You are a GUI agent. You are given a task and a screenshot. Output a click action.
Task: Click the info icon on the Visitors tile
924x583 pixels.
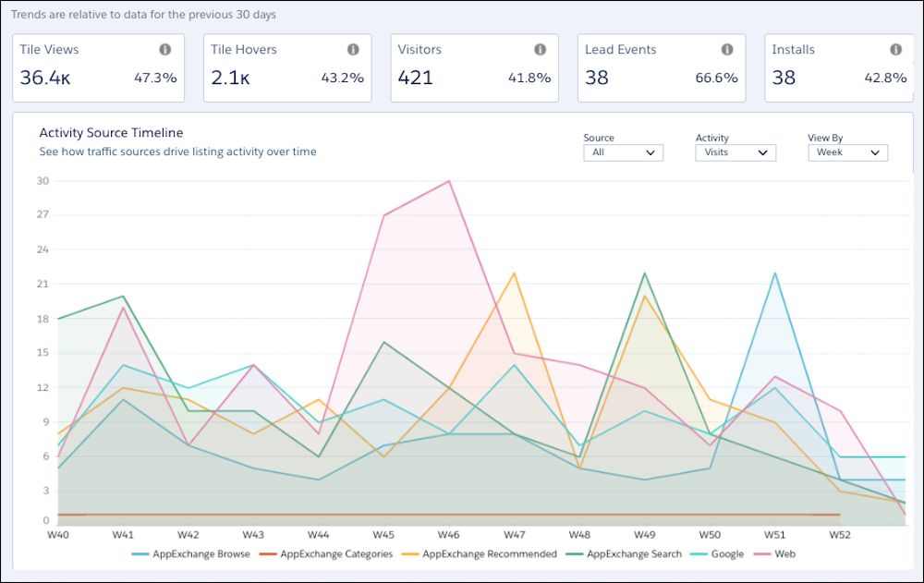click(541, 50)
